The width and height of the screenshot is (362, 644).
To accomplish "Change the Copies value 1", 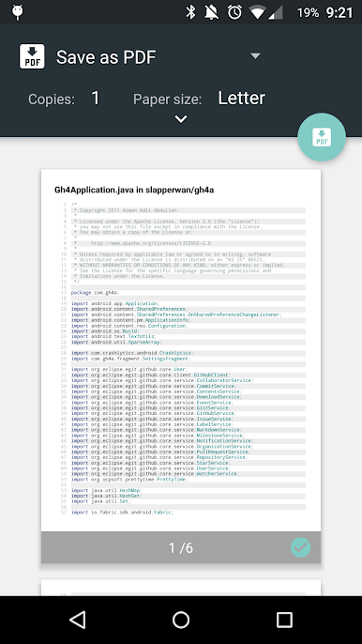I will tap(96, 99).
